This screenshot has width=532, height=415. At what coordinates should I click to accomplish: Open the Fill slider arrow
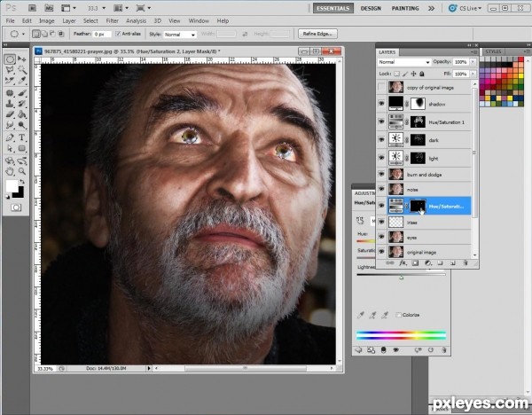[x=473, y=74]
